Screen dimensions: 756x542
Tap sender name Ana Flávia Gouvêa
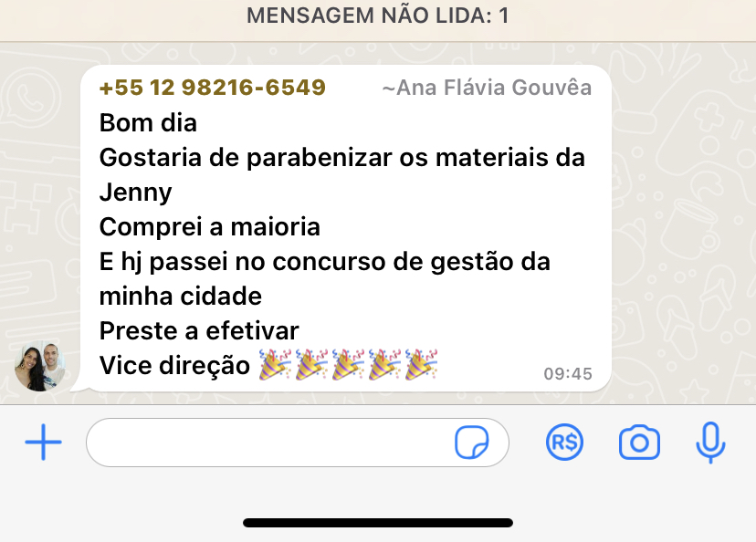point(487,89)
